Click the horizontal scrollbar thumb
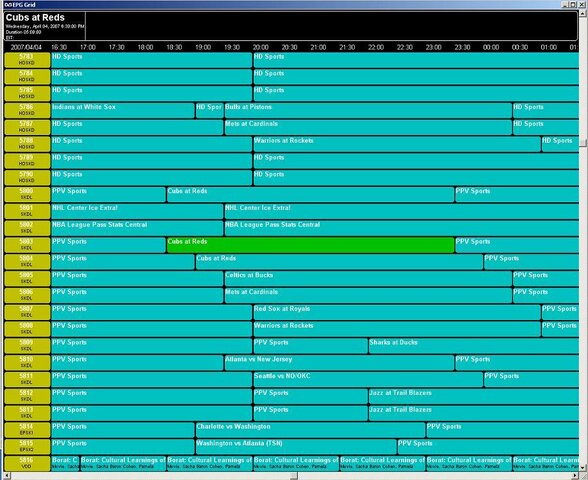Image resolution: width=588 pixels, height=480 pixels. tap(294, 476)
